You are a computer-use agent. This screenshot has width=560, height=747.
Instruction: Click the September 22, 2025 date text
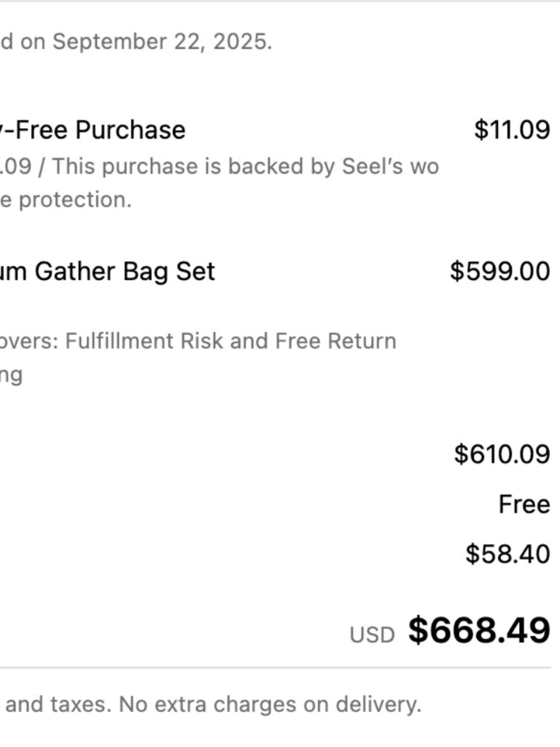pos(162,42)
